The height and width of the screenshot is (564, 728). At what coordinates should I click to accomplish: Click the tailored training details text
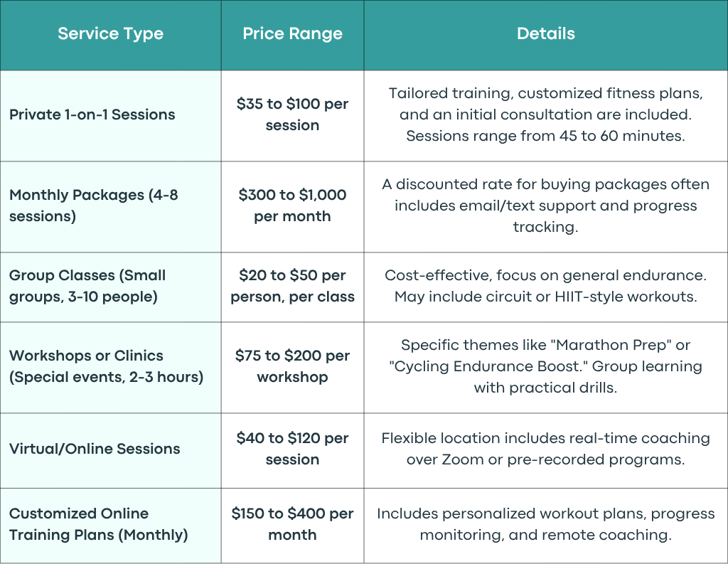tap(545, 115)
